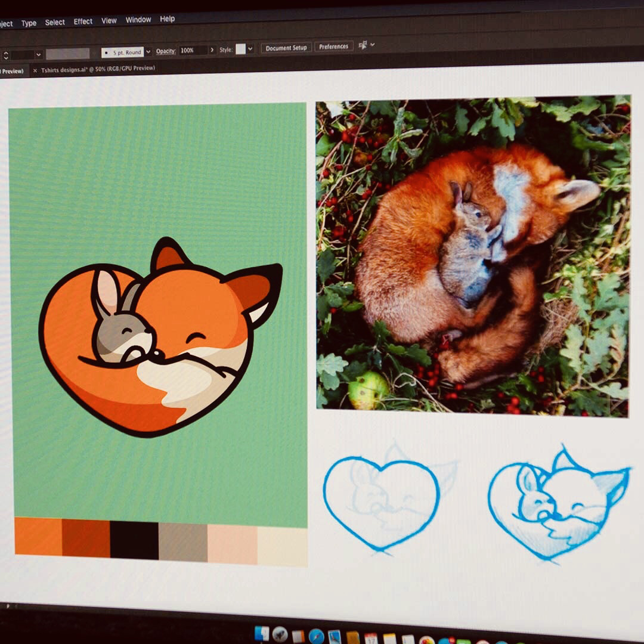The width and height of the screenshot is (644, 644).
Task: Close the Tshirts designs.ai document tab
Action: tap(35, 70)
